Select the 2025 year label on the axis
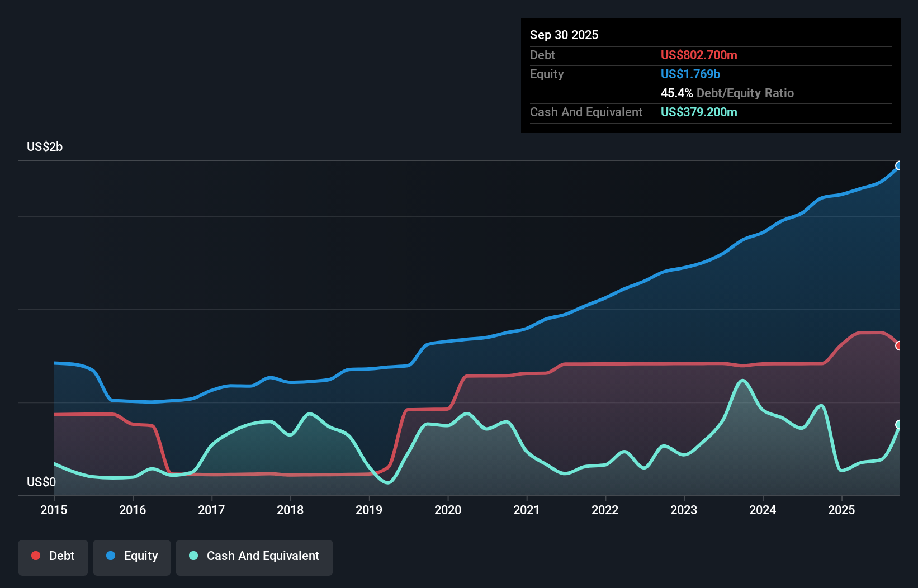 click(842, 510)
